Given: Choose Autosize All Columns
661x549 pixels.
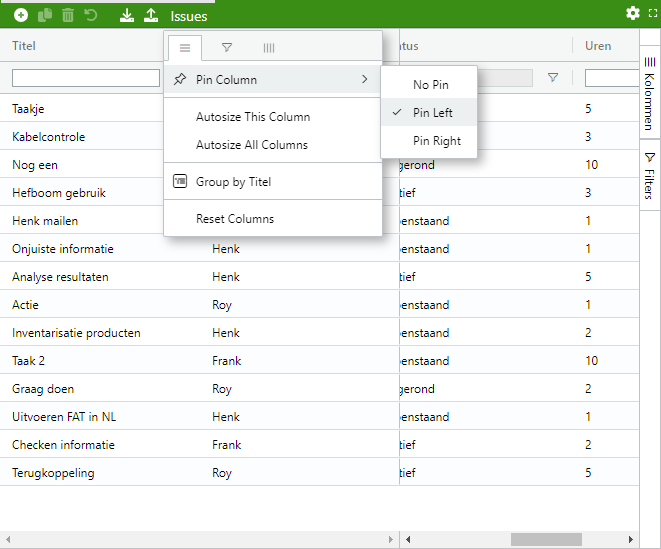Looking at the screenshot, I should 273,145.
